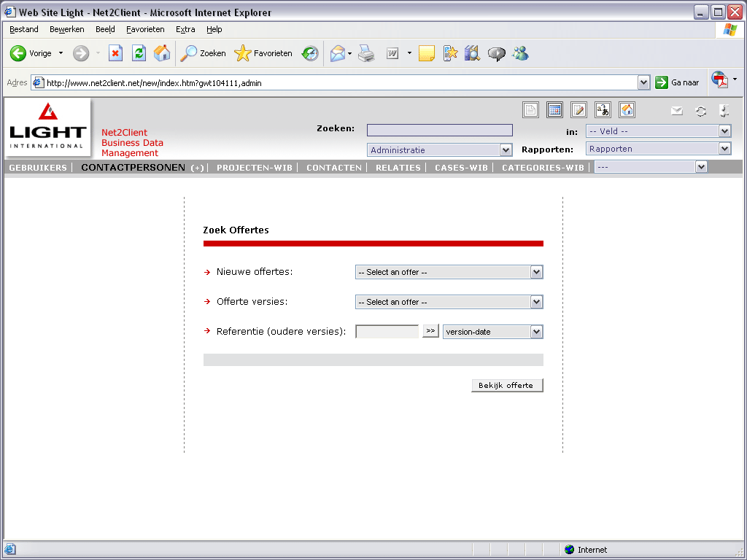Click the mobile favorites star icon
The width and height of the screenshot is (747, 560).
point(450,53)
